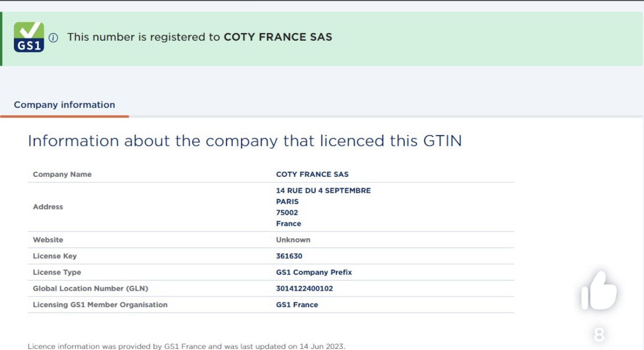Screen dimensions: 644x350
Task: Click the Licensing GS1 Member Organisation label
Action: click(x=100, y=305)
